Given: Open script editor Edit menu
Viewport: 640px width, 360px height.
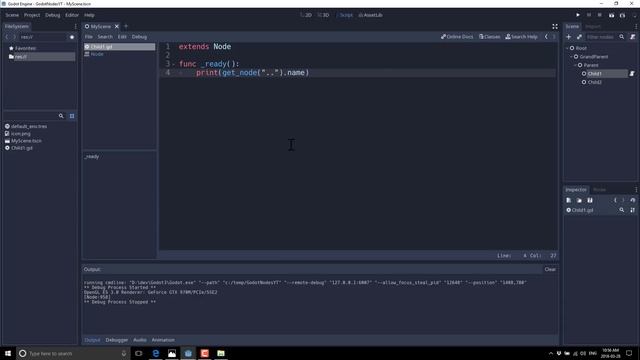Looking at the screenshot, I should 122,37.
